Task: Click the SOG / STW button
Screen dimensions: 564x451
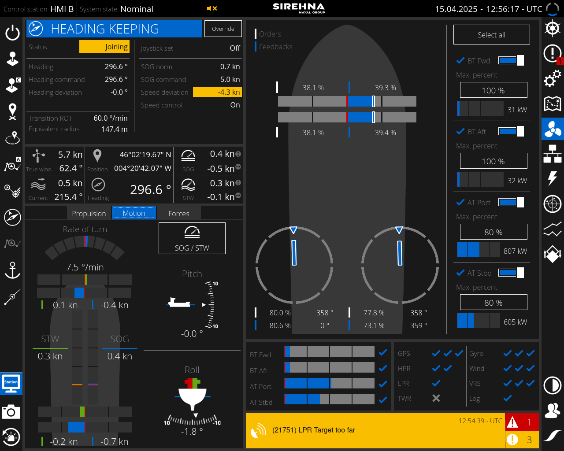Action: (x=192, y=238)
